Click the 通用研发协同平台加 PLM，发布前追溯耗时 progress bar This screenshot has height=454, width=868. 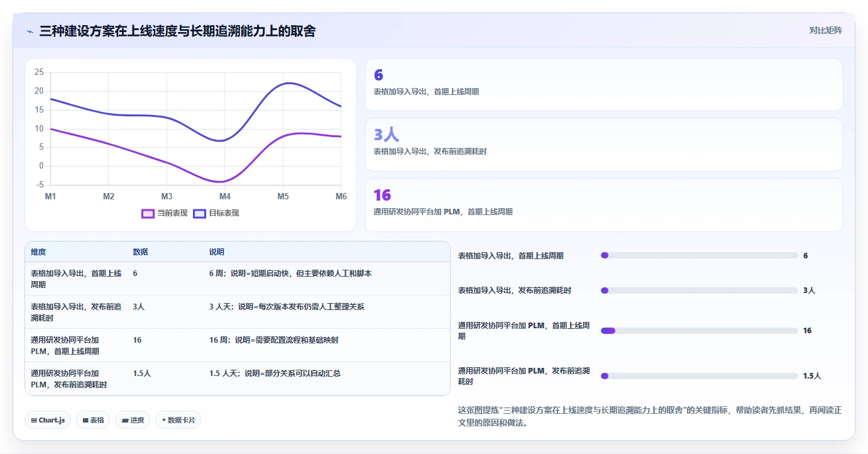click(699, 376)
